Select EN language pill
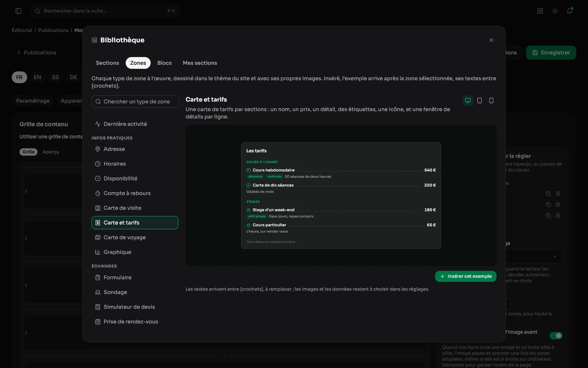Screen dimensions: 588x368 click(x=37, y=77)
